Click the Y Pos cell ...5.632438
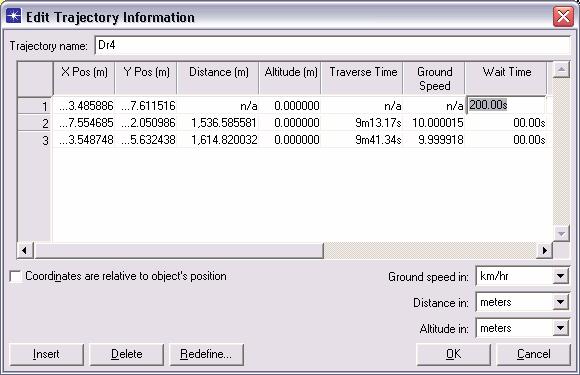The height and width of the screenshot is (375, 580). (146, 140)
